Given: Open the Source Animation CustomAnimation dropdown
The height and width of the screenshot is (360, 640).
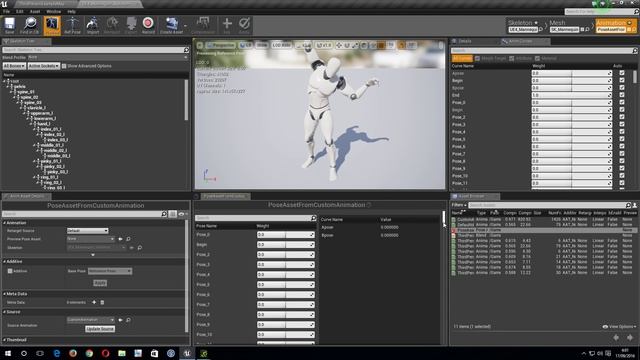Looking at the screenshot, I should (x=91, y=320).
